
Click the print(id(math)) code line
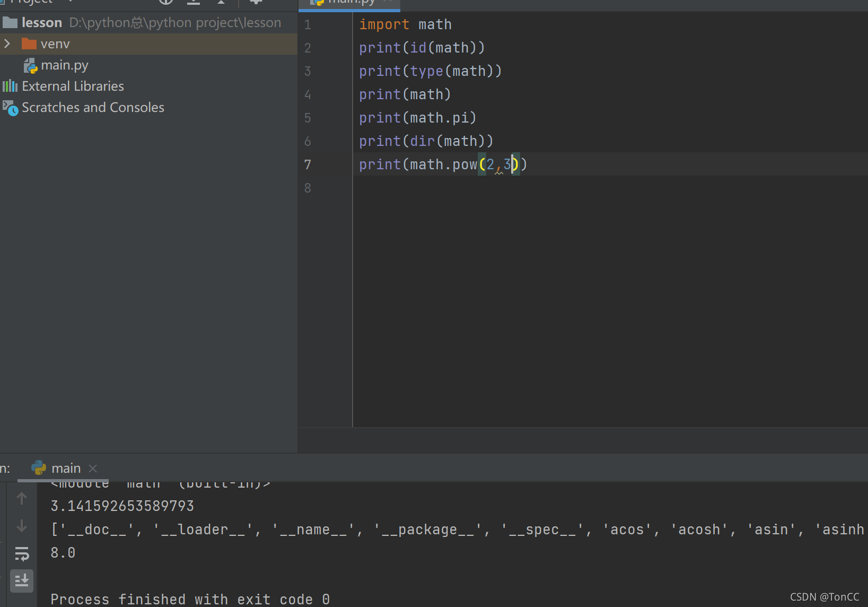point(422,48)
